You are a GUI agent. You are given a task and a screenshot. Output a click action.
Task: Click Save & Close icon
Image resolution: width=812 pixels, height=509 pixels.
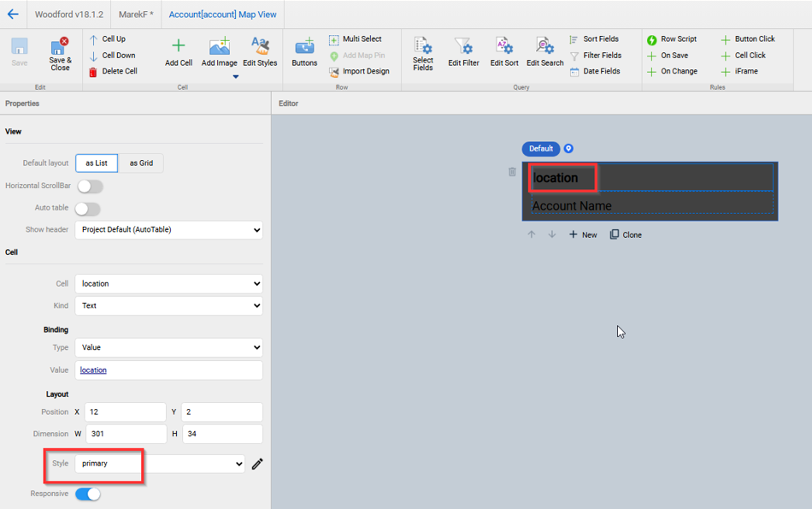coord(60,49)
